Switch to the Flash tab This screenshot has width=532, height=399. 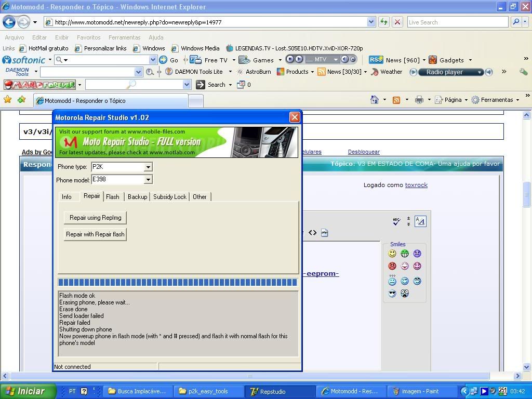[x=113, y=197]
